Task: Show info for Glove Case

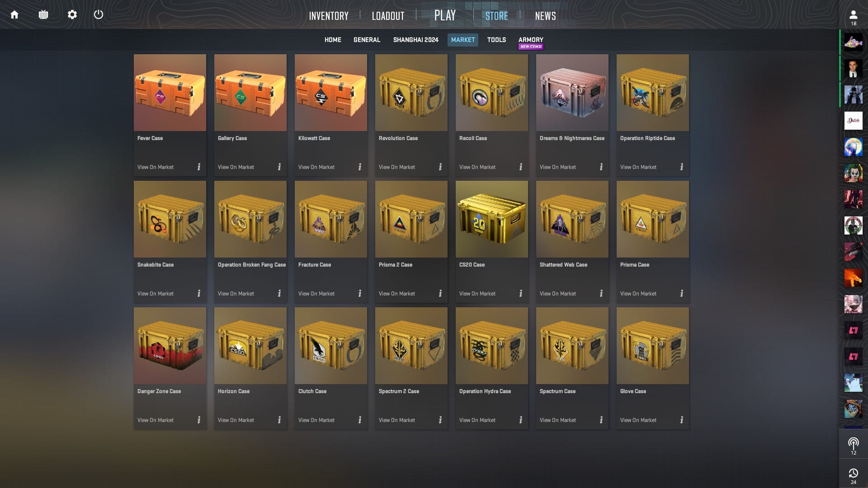Action: pos(682,420)
